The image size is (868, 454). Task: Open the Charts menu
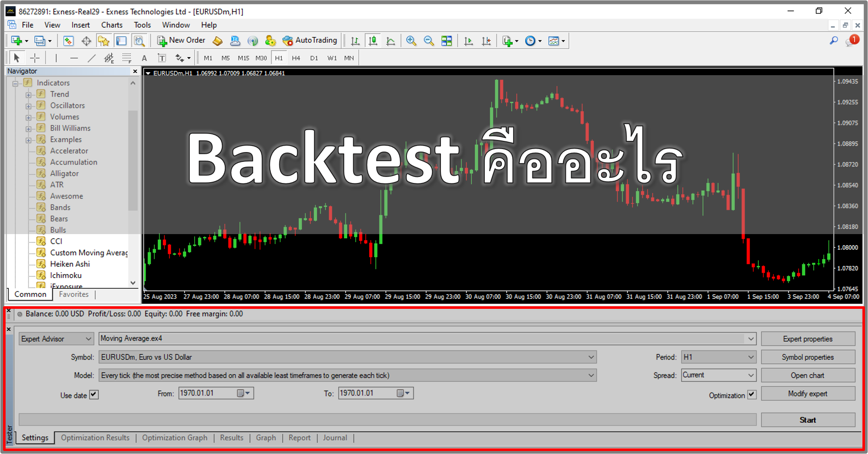[x=112, y=25]
